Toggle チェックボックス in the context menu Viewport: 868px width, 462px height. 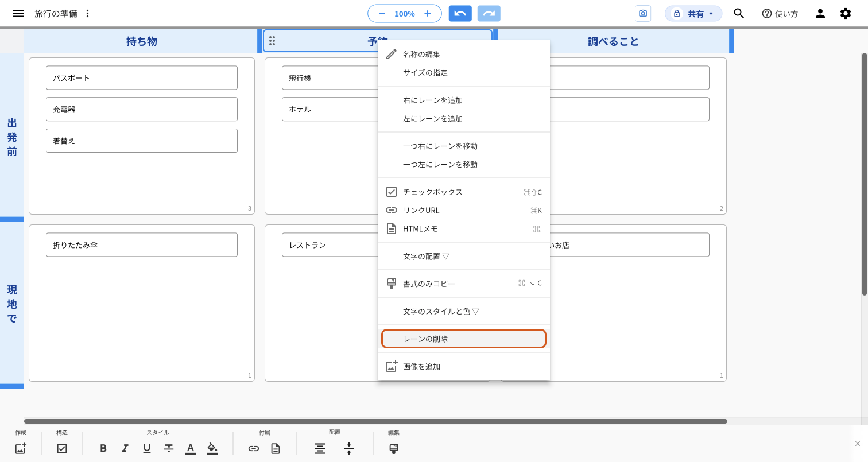464,192
